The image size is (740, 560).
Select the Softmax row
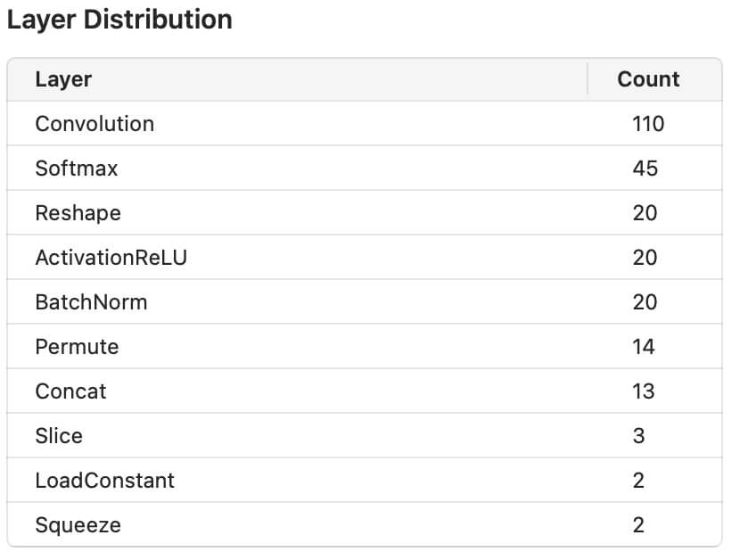pos(365,169)
